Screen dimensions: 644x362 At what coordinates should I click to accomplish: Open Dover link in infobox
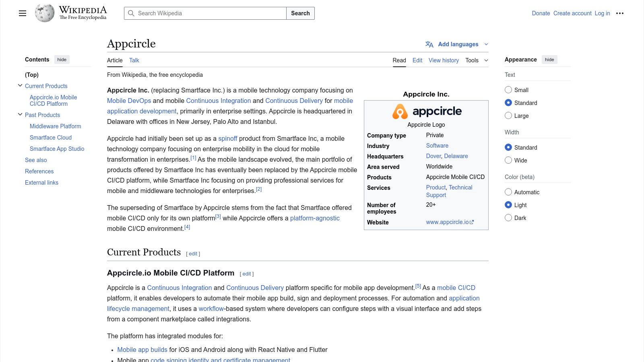pyautogui.click(x=433, y=156)
